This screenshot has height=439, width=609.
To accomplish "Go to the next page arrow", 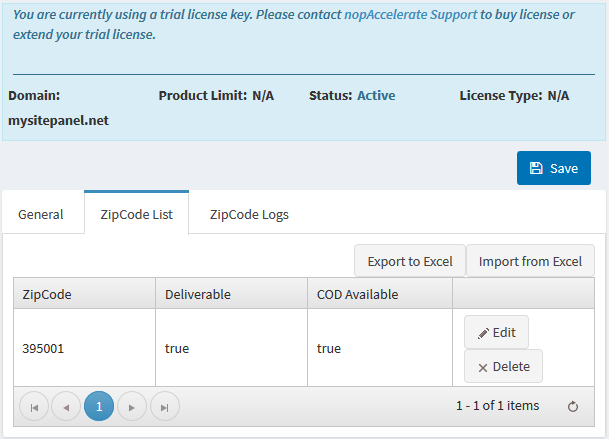I will (x=132, y=406).
